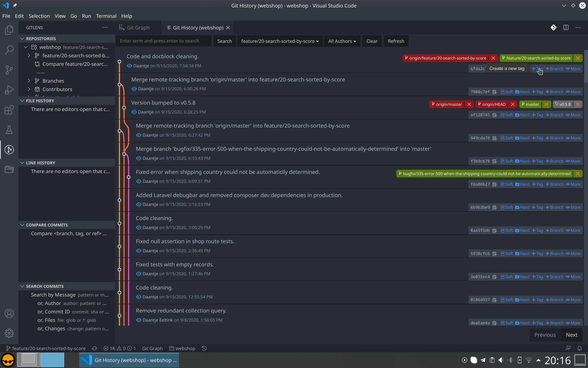Image resolution: width=588 pixels, height=368 pixels.
Task: Click the Clear button
Action: pos(372,41)
